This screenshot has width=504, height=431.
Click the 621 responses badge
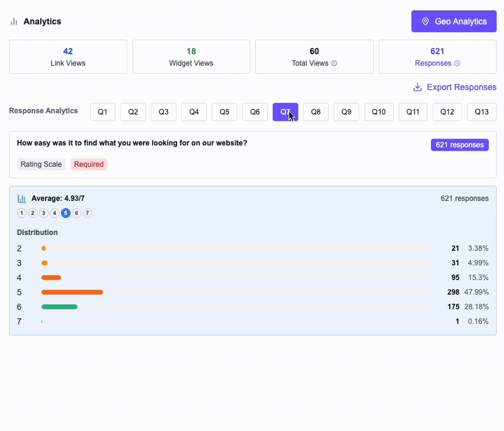459,145
